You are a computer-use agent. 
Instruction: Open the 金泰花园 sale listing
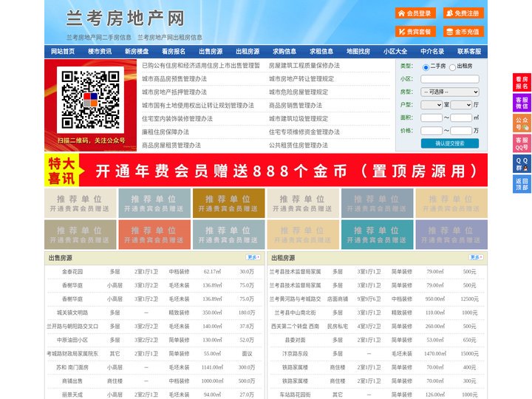coord(72,272)
